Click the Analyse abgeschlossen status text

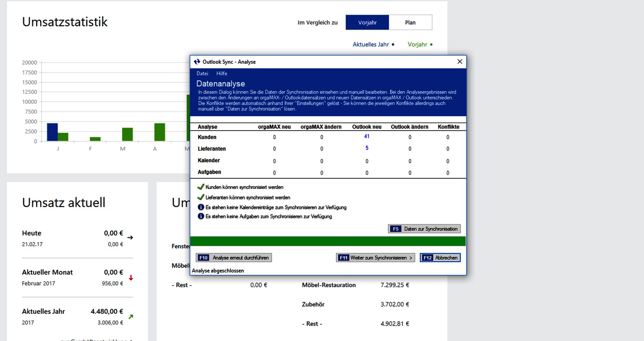click(218, 270)
